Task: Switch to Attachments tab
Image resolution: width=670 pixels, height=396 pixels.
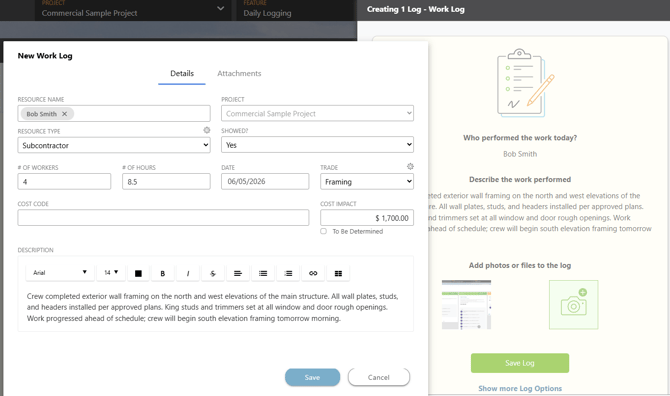Action: click(239, 73)
